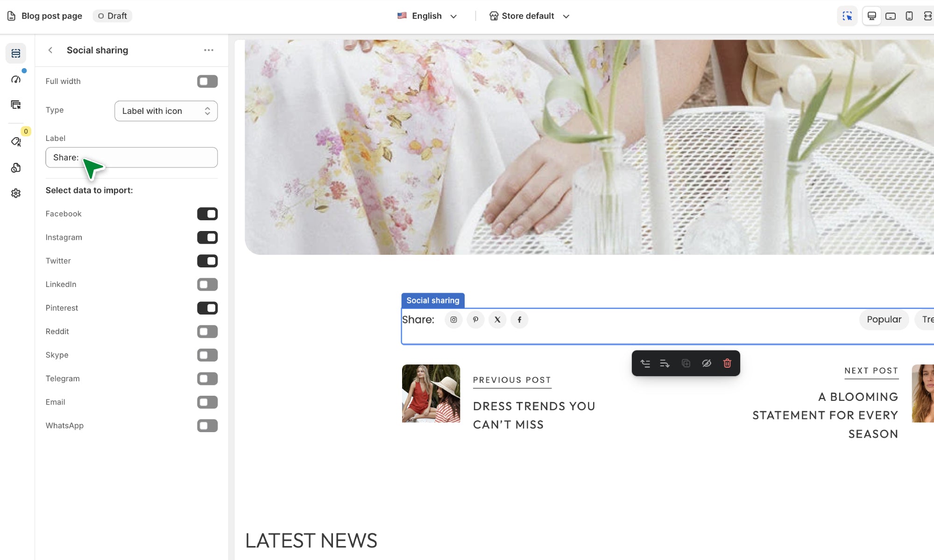The image size is (934, 560).
Task: Open English language dropdown
Action: click(x=427, y=16)
